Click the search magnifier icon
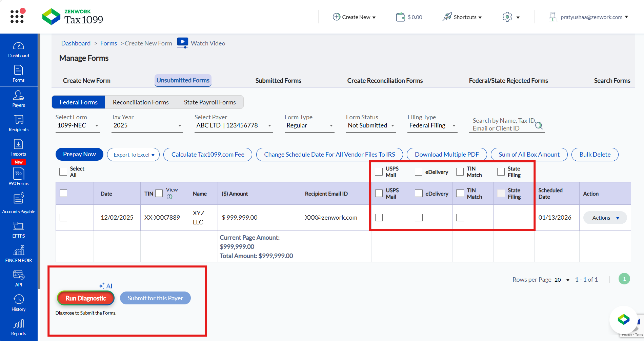The image size is (644, 341). (539, 126)
